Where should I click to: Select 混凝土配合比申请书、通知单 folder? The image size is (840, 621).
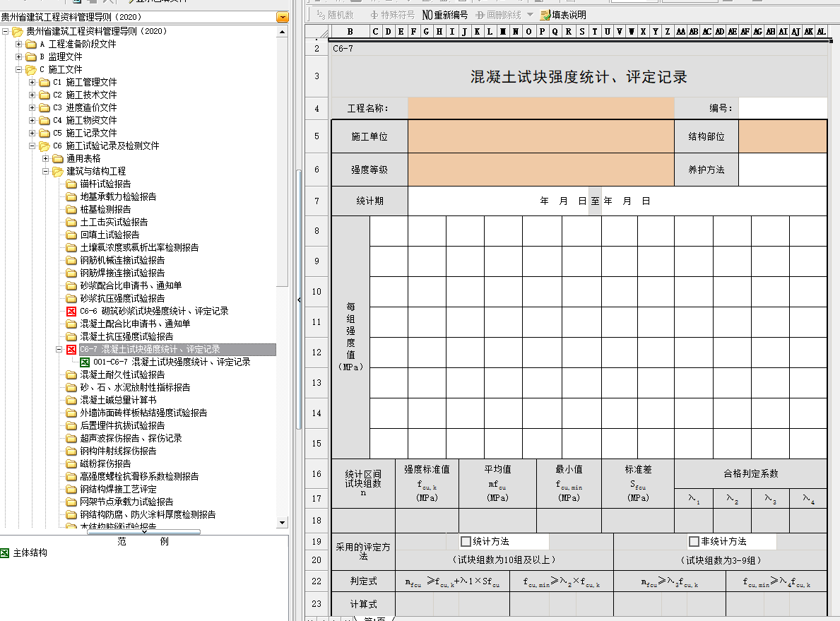[135, 324]
